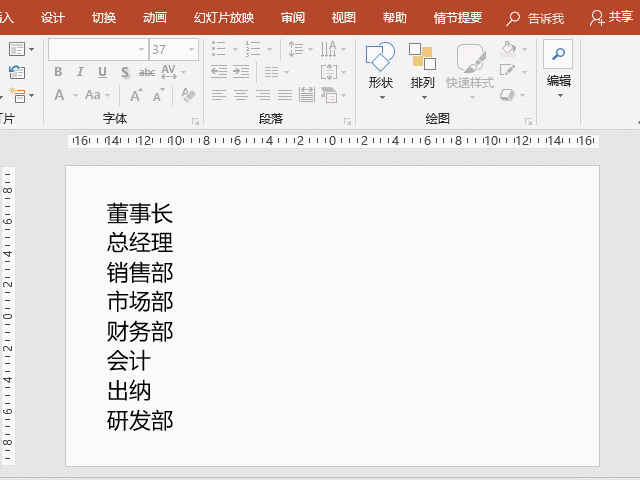Click the Shape Fill paint bucket icon
The image size is (640, 480).
(x=509, y=48)
